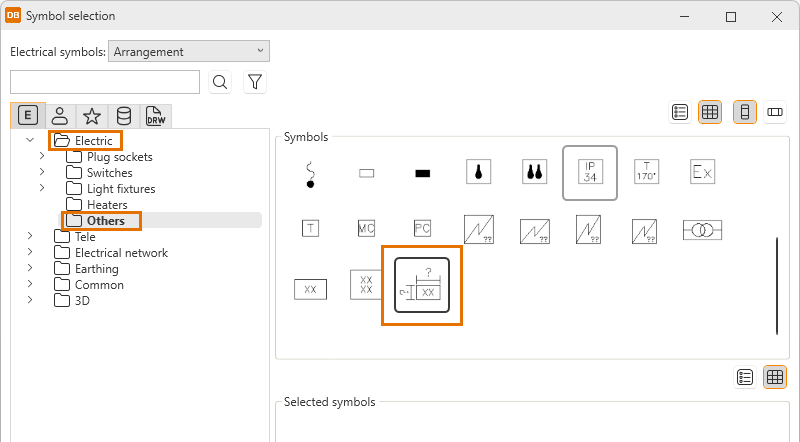The height and width of the screenshot is (442, 800).
Task: Open the Earthing folder
Action: pyautogui.click(x=96, y=269)
